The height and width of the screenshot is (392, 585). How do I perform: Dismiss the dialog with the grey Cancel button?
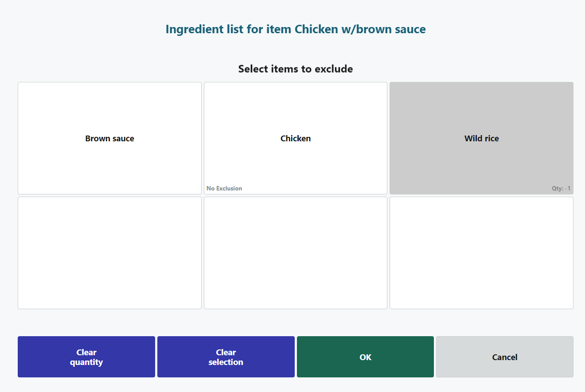pos(504,357)
